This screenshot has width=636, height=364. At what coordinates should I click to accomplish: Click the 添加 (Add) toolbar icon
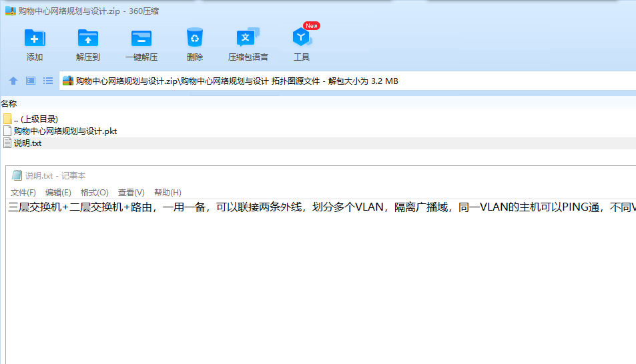(x=35, y=39)
